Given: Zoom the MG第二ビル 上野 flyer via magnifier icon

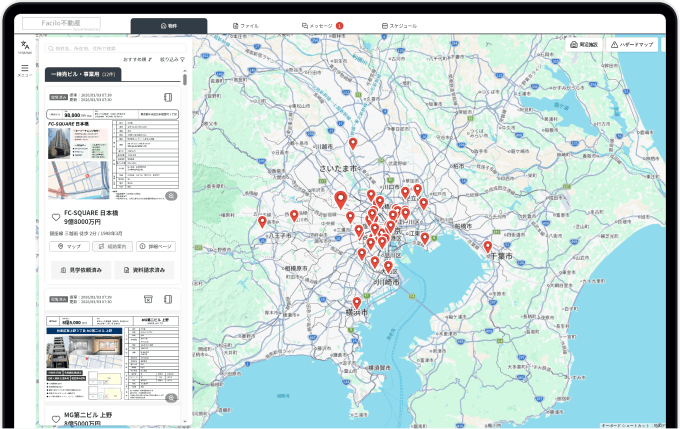Looking at the screenshot, I should (171, 398).
